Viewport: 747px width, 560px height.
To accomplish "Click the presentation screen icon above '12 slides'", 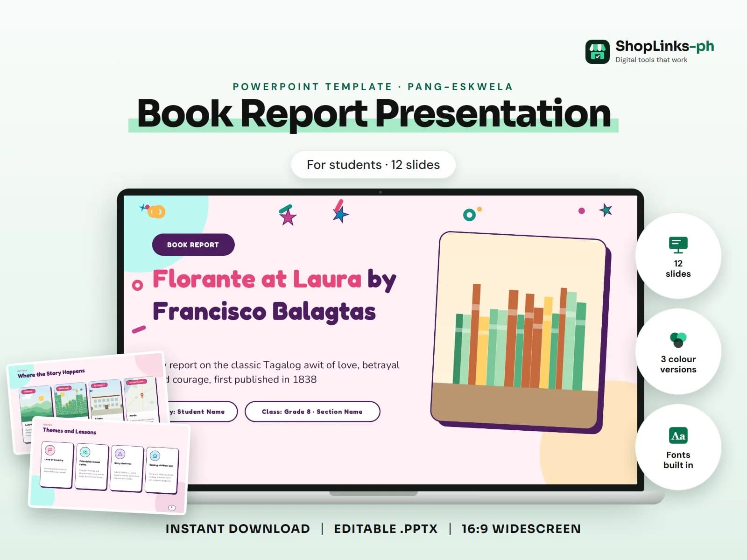I will click(678, 245).
